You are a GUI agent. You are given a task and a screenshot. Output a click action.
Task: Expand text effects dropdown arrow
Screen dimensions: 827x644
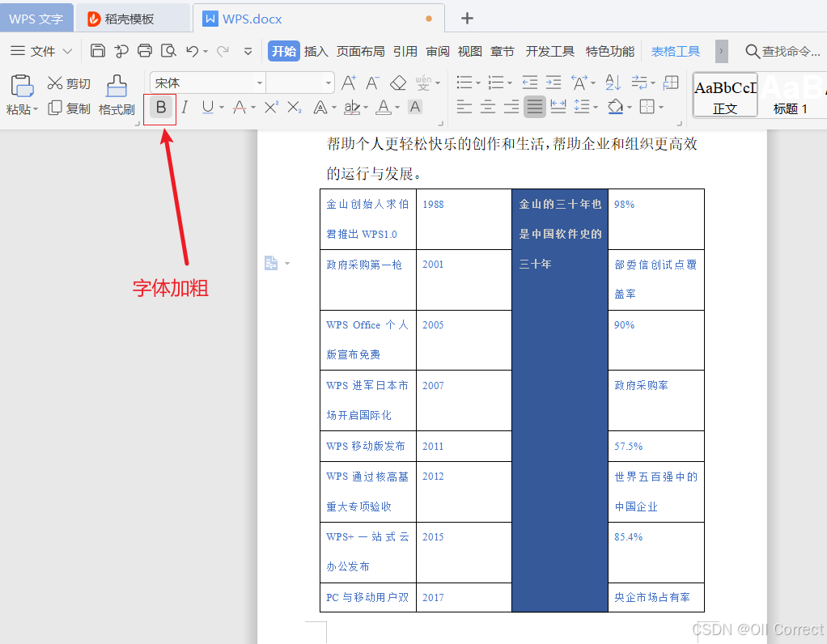point(334,108)
